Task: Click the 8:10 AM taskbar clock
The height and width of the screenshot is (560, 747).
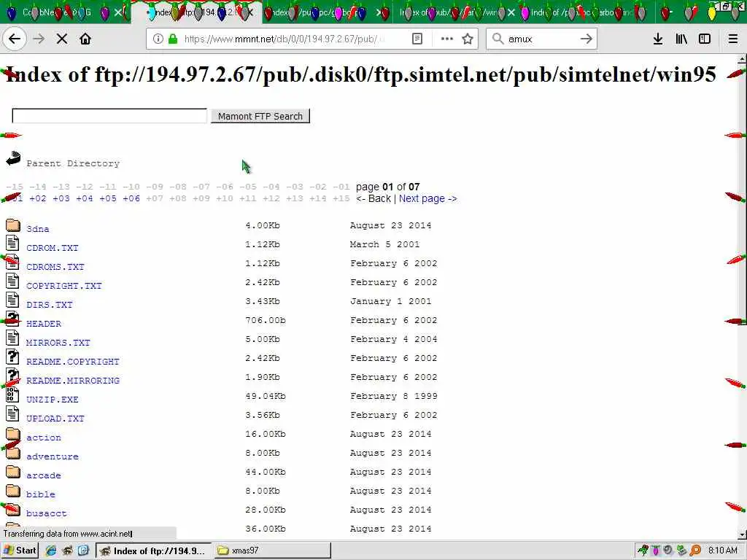Action: point(723,551)
